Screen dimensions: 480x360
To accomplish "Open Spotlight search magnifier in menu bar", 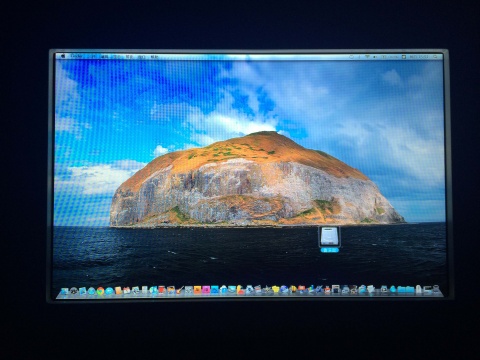I will [x=435, y=57].
